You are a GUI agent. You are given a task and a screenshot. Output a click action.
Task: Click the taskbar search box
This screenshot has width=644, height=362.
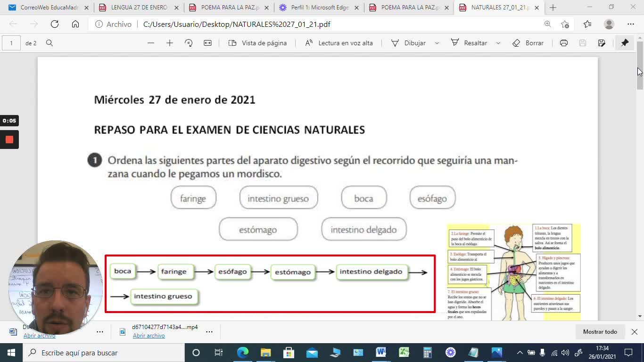pos(103,353)
